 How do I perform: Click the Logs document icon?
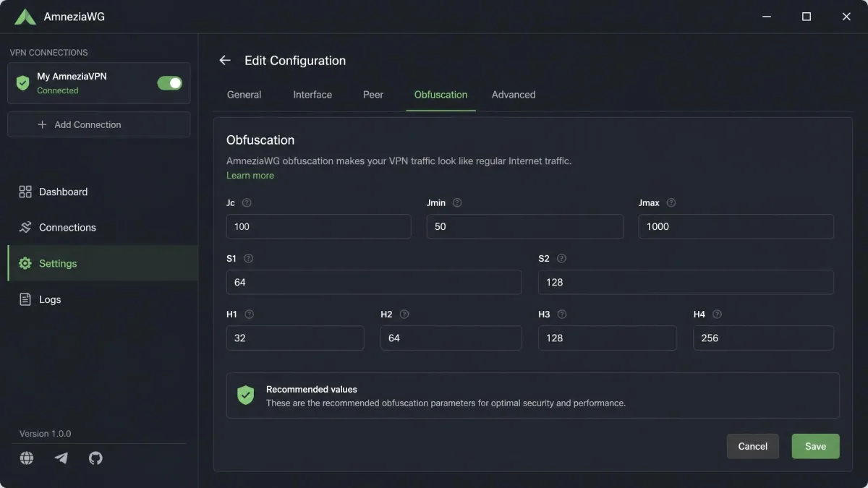coord(25,299)
